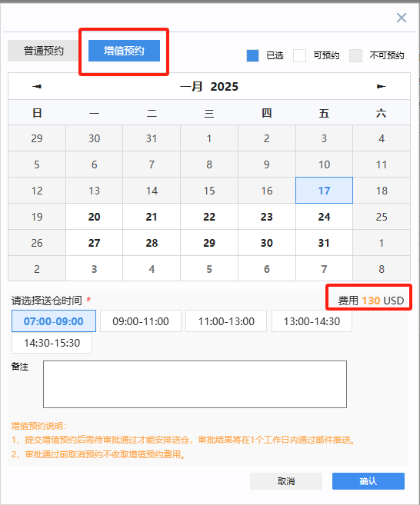420x505 pixels.
Task: Click the 备注 remarks text box
Action: click(x=195, y=384)
